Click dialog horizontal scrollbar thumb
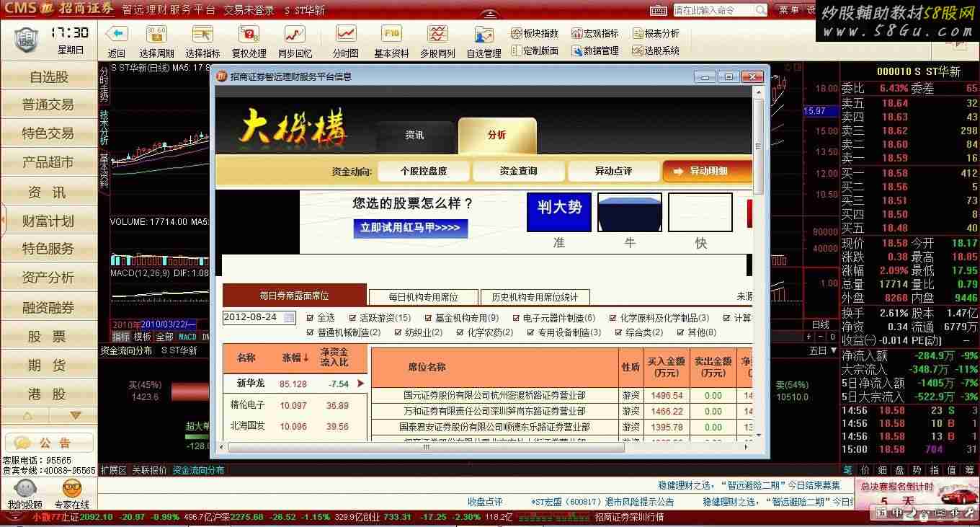Image resolution: width=980 pixels, height=527 pixels. (426, 447)
